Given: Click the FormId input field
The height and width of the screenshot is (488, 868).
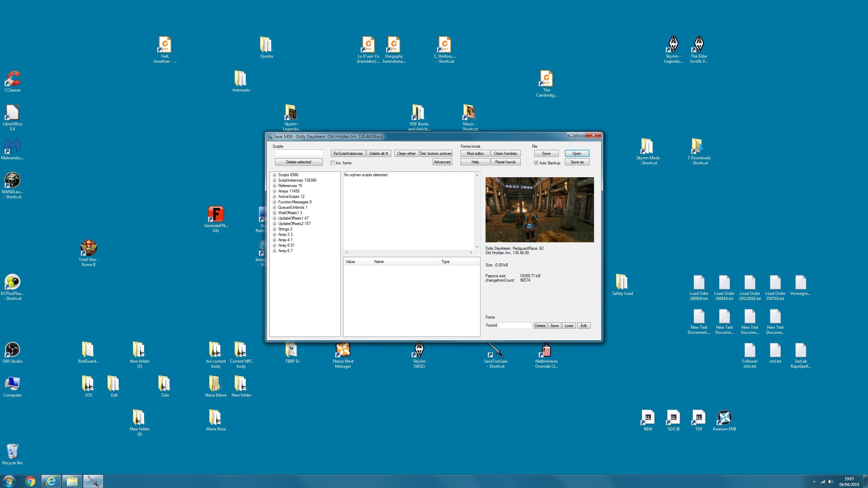Looking at the screenshot, I should pyautogui.click(x=515, y=326).
